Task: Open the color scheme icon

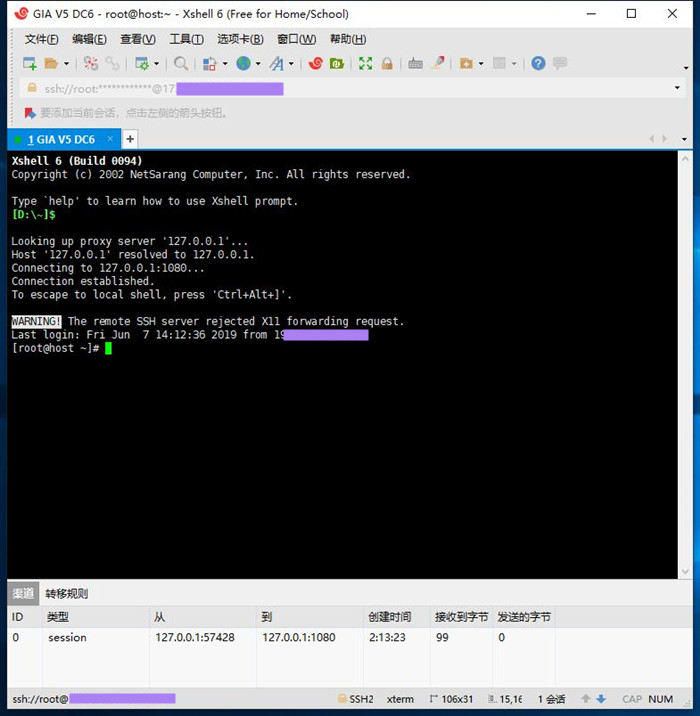Action: pos(210,63)
